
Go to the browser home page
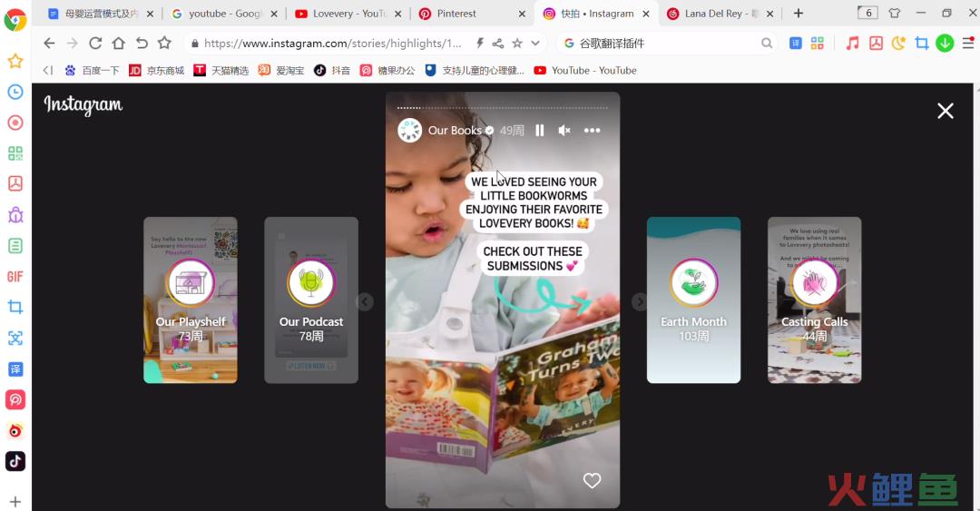pyautogui.click(x=118, y=44)
